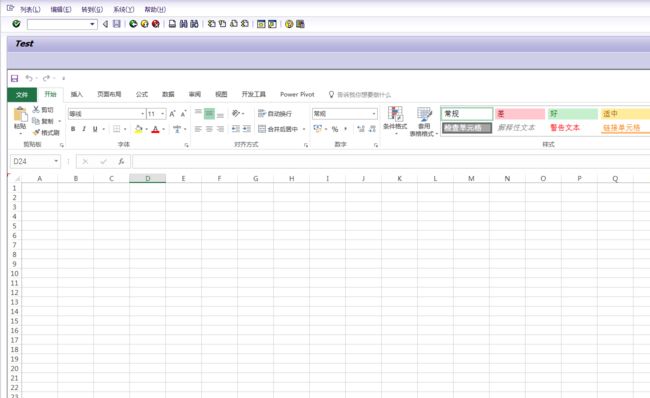Image resolution: width=650 pixels, height=398 pixels.
Task: Click the first binoculars Find icon
Action: coord(184,24)
